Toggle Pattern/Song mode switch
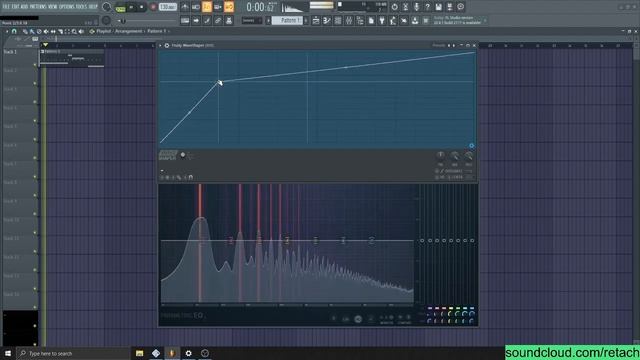The image size is (640, 360). tap(120, 7)
